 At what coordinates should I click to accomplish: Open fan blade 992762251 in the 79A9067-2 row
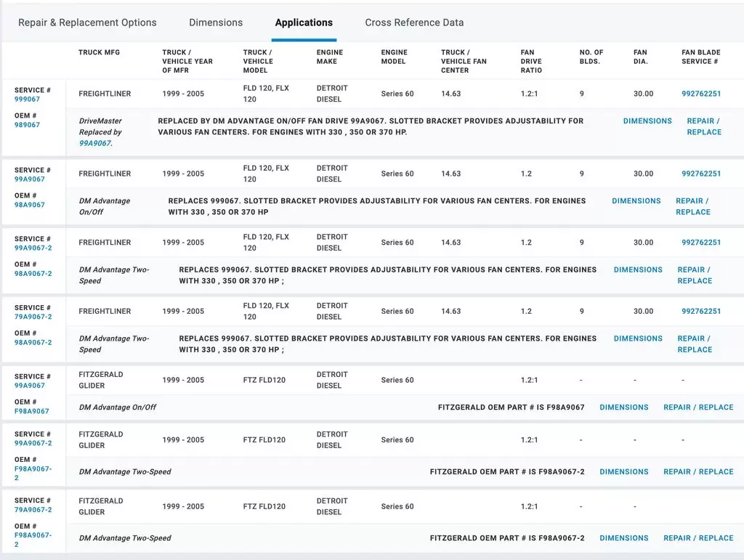tap(701, 312)
